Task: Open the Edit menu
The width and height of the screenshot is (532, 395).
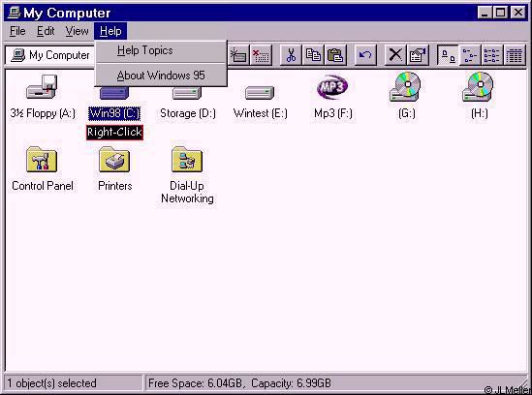Action: click(46, 31)
